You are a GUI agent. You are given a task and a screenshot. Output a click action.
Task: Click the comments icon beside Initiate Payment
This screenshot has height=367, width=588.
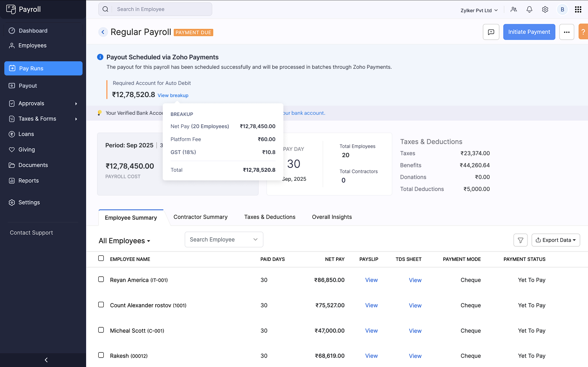[x=491, y=32]
